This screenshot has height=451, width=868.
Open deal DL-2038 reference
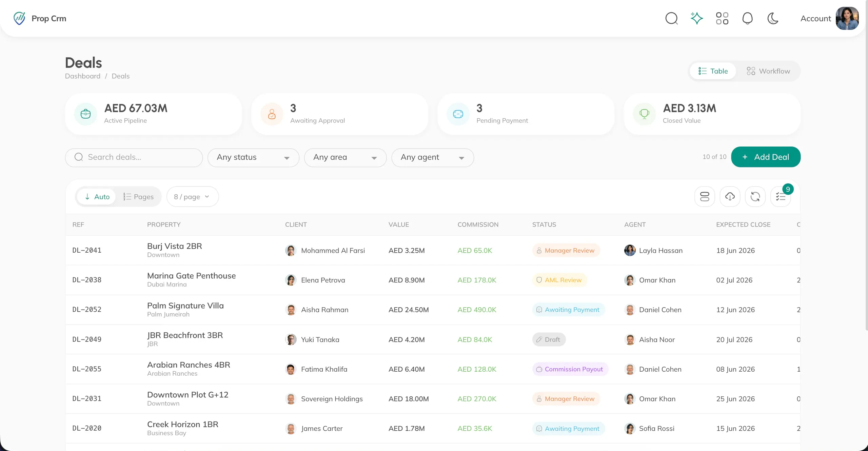point(87,280)
